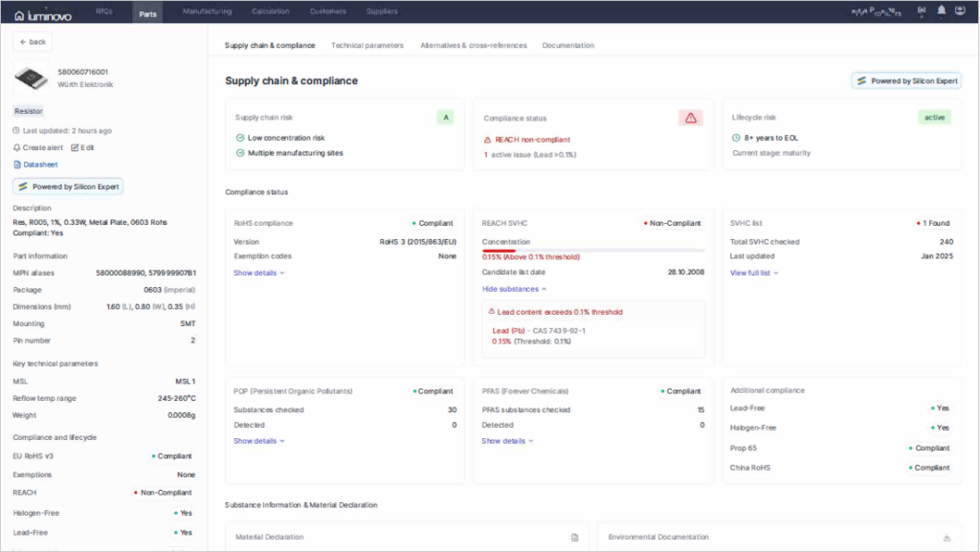
Task: Click the Resistor category tag
Action: coord(29,111)
